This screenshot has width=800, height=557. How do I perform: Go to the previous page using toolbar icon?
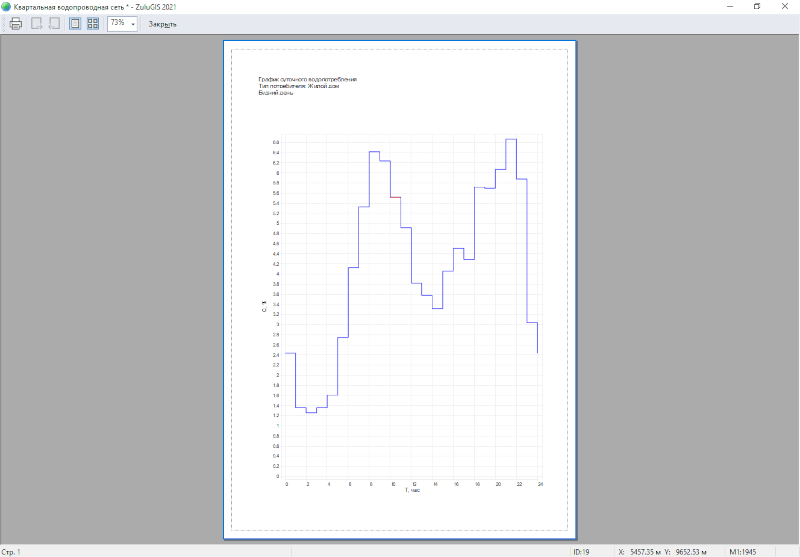37,23
